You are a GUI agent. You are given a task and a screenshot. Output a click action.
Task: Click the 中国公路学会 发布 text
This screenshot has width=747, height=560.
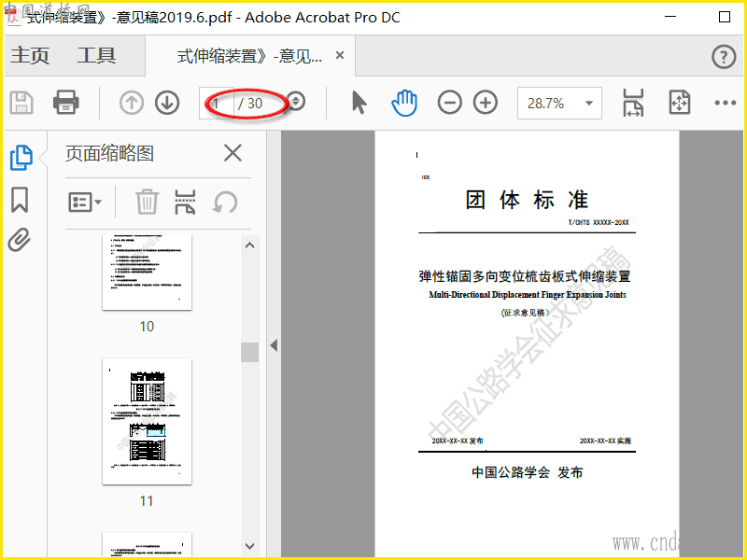click(x=527, y=472)
